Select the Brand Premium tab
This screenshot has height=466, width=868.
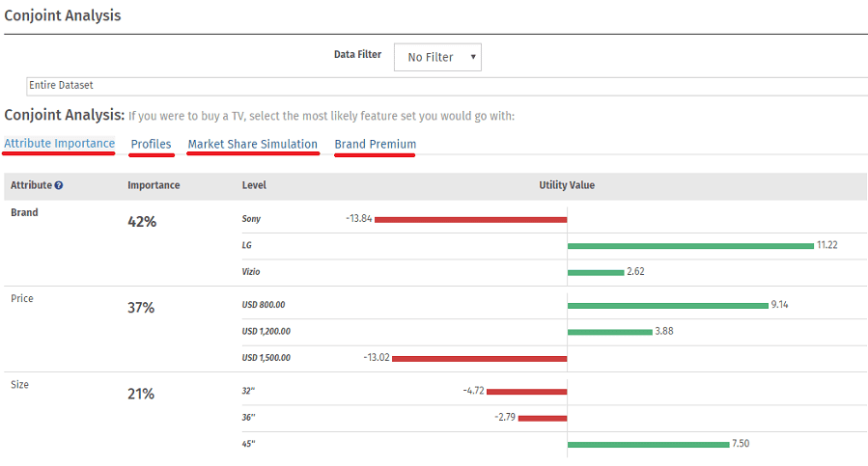[x=376, y=144]
